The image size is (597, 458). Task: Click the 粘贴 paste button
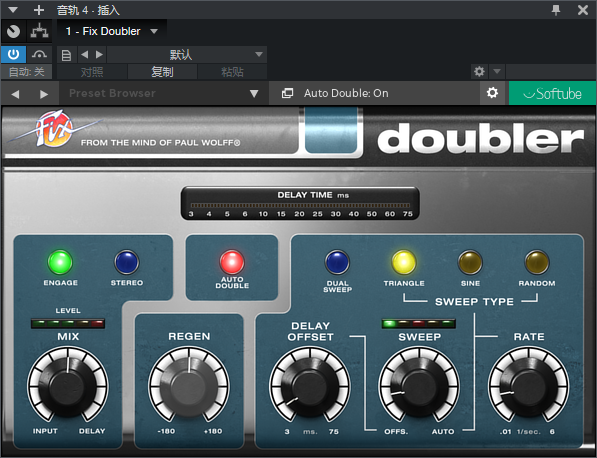(x=232, y=72)
